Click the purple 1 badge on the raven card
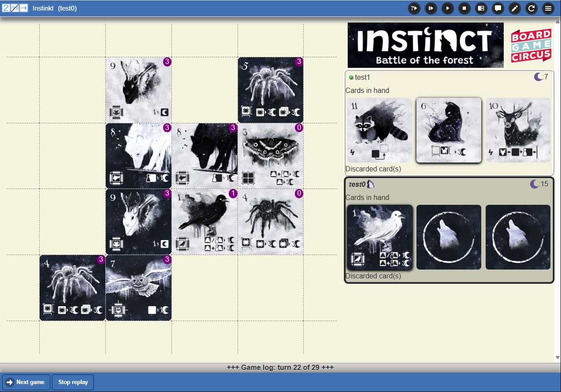 pos(233,194)
